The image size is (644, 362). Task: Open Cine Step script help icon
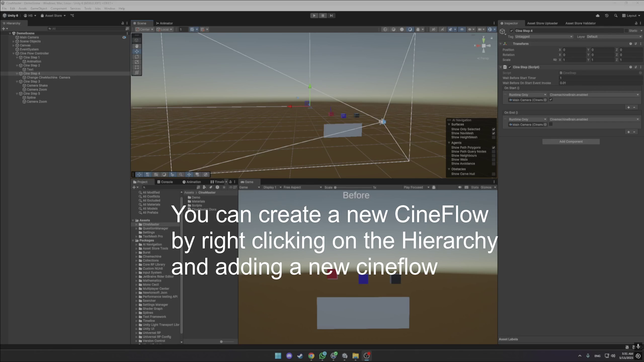[x=631, y=67]
